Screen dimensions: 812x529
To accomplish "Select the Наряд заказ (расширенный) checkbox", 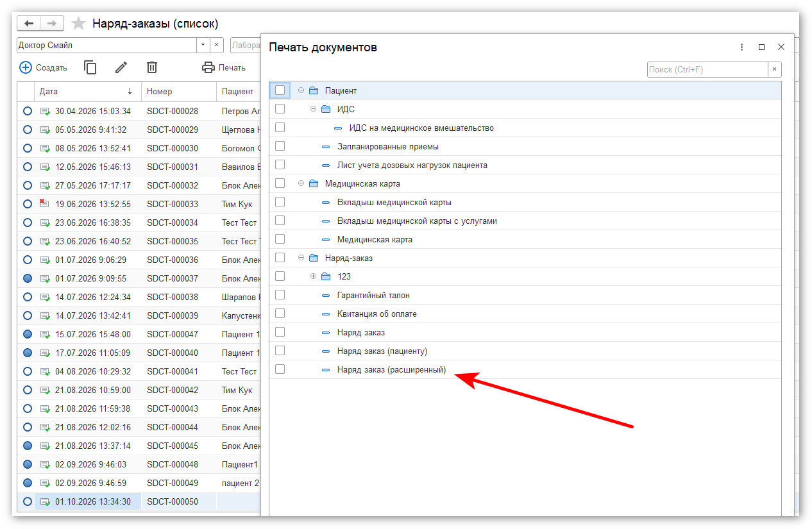I will (x=280, y=369).
